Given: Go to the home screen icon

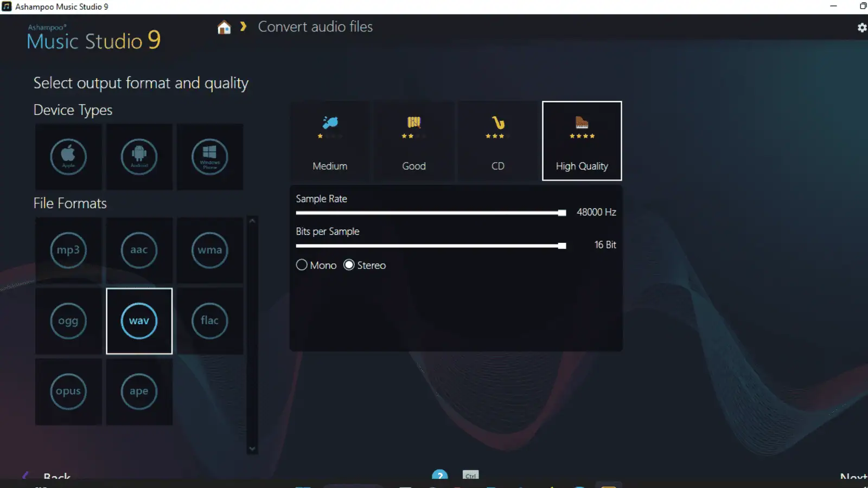Looking at the screenshot, I should tap(224, 27).
